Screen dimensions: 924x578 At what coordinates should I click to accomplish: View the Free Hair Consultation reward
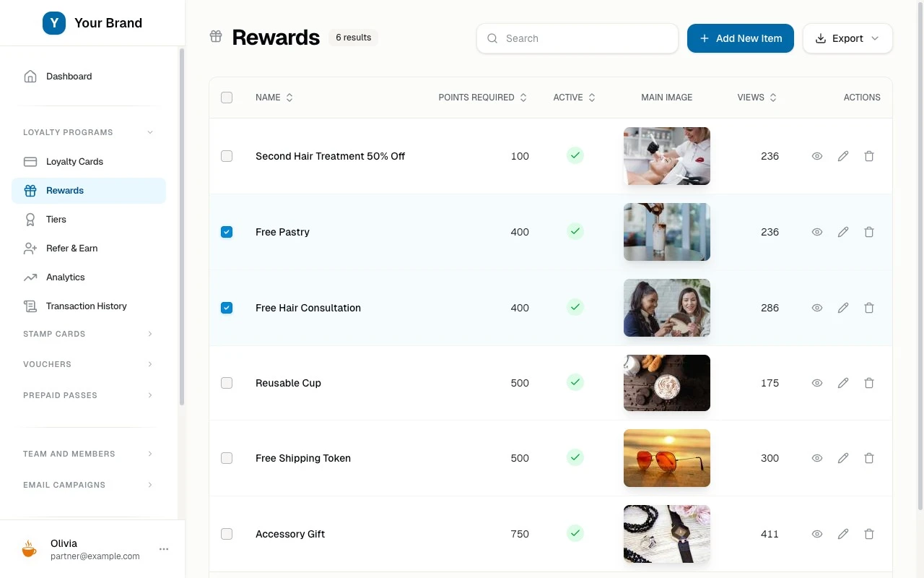tap(817, 308)
